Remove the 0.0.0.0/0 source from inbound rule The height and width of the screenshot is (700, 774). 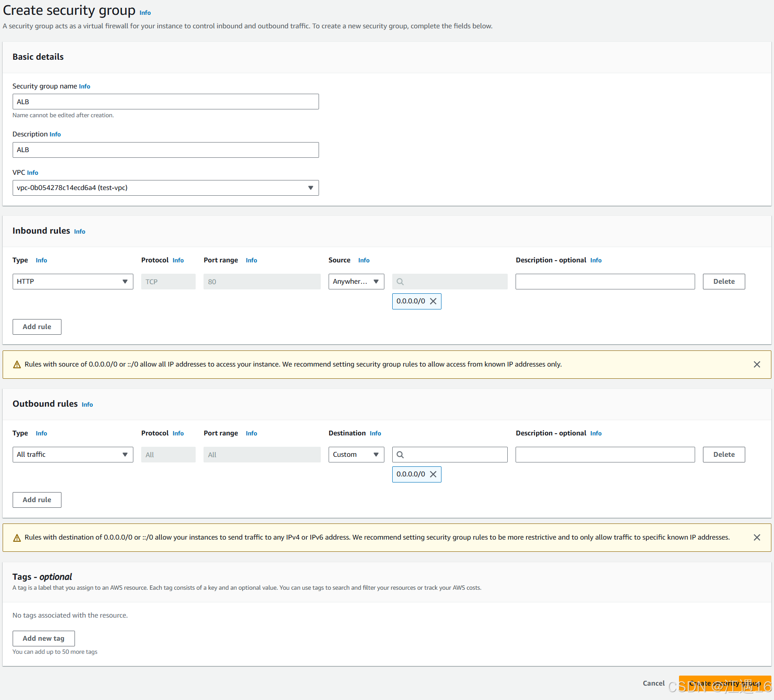[433, 301]
